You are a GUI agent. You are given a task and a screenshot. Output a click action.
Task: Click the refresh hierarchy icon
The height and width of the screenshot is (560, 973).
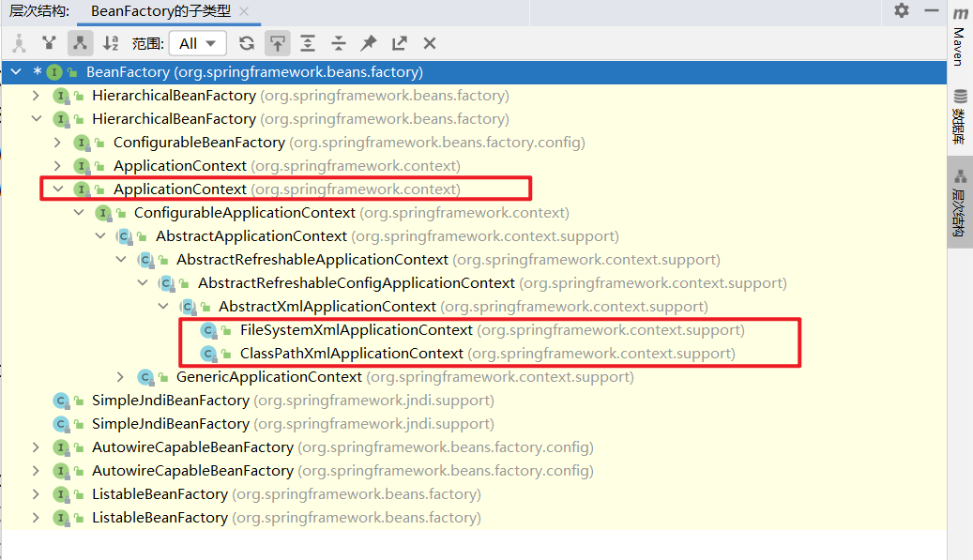click(x=247, y=43)
